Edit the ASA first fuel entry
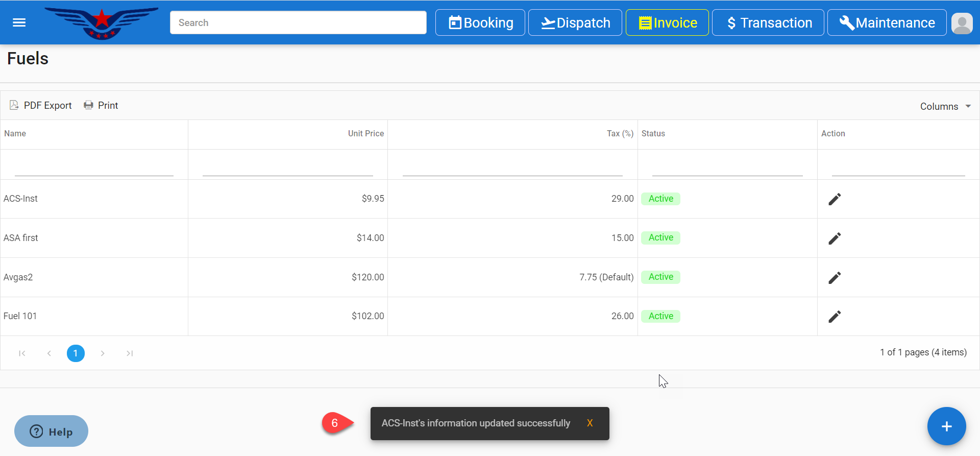 (835, 238)
